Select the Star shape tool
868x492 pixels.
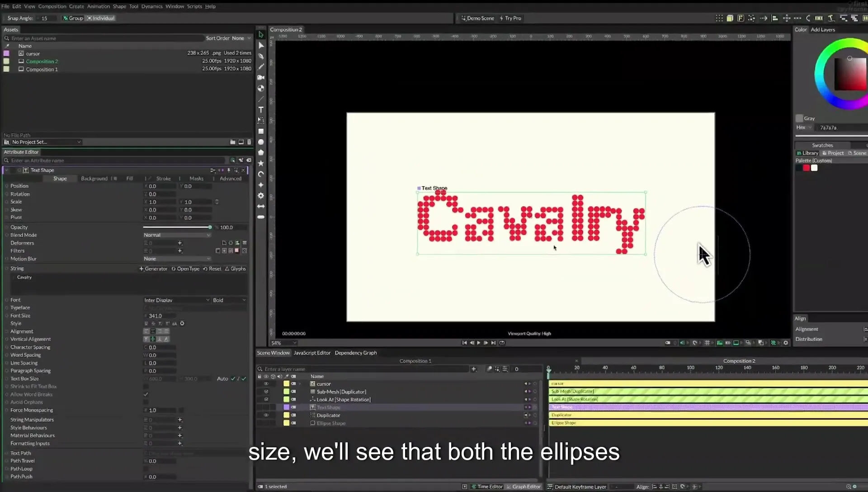point(261,163)
